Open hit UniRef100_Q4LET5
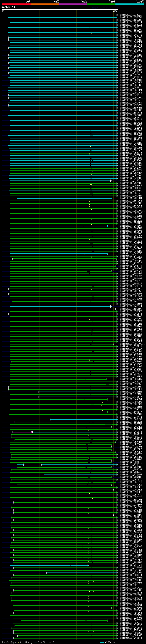 pos(131,432)
